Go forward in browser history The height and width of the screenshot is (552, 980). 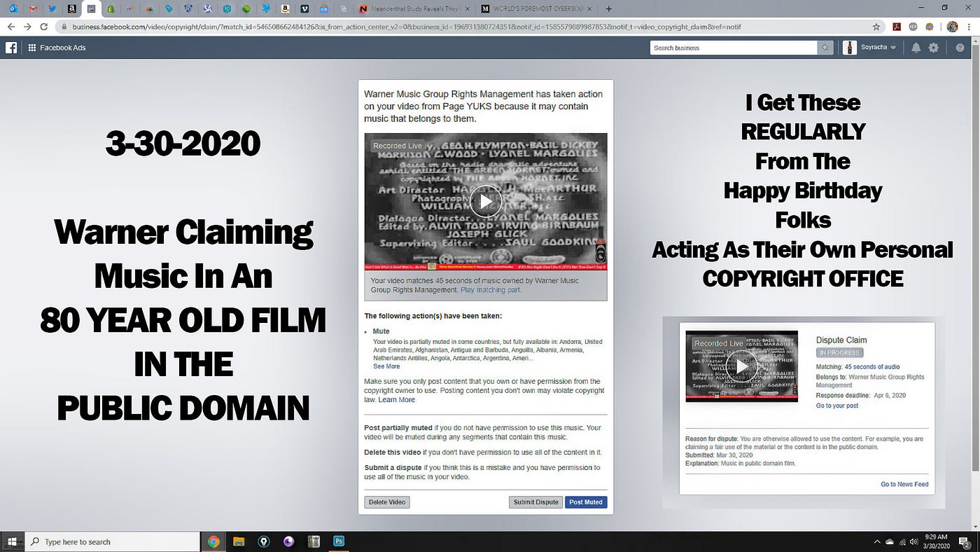(27, 27)
